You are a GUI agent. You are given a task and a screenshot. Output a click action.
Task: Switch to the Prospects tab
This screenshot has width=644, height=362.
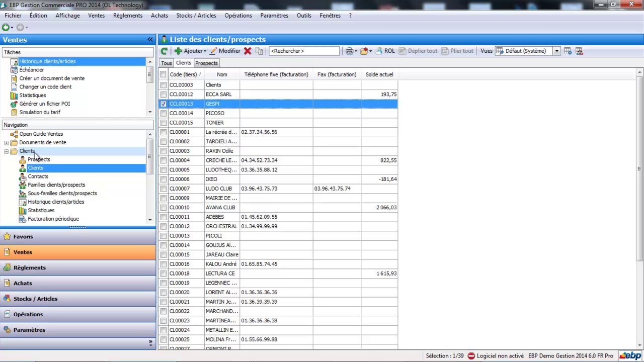tap(206, 63)
